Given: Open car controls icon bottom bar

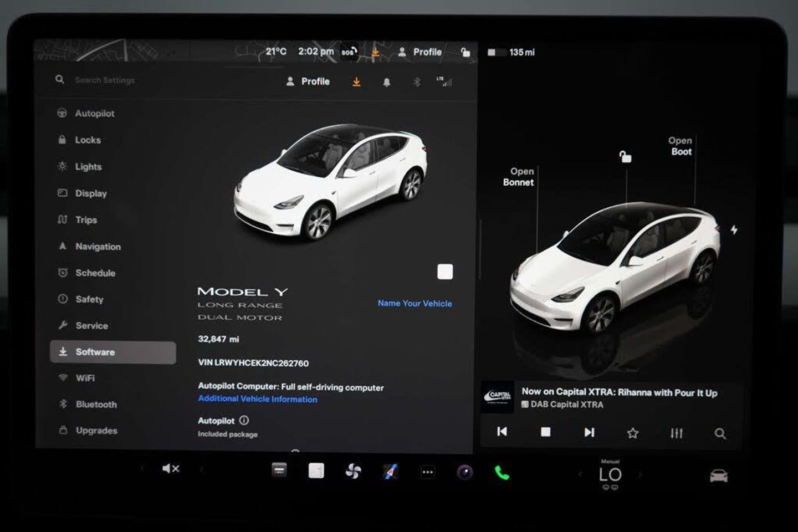Looking at the screenshot, I should point(719,475).
